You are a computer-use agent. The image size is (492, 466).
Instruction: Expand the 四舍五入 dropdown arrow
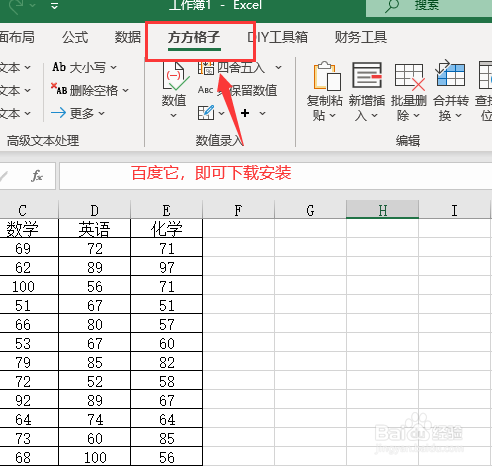click(278, 68)
